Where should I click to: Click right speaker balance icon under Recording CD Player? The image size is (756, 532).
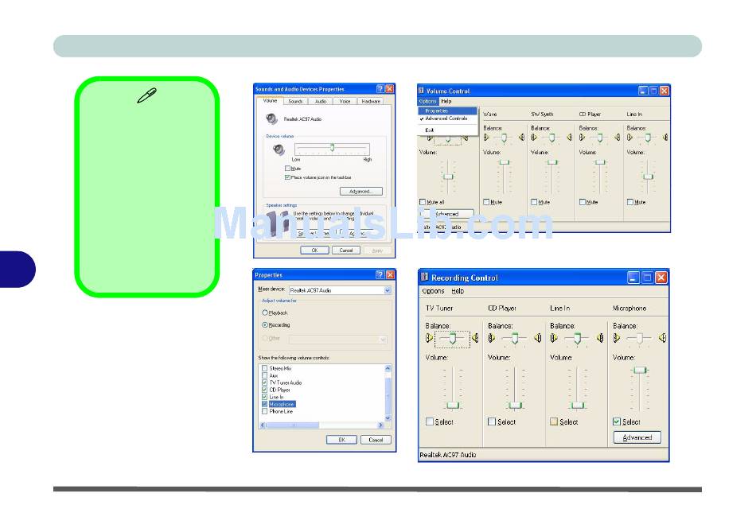537,338
